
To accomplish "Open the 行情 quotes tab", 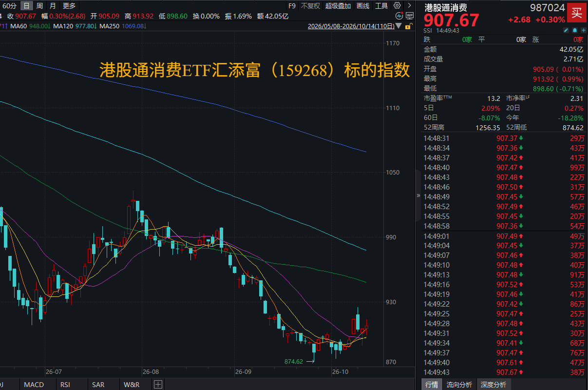I will coord(432,385).
